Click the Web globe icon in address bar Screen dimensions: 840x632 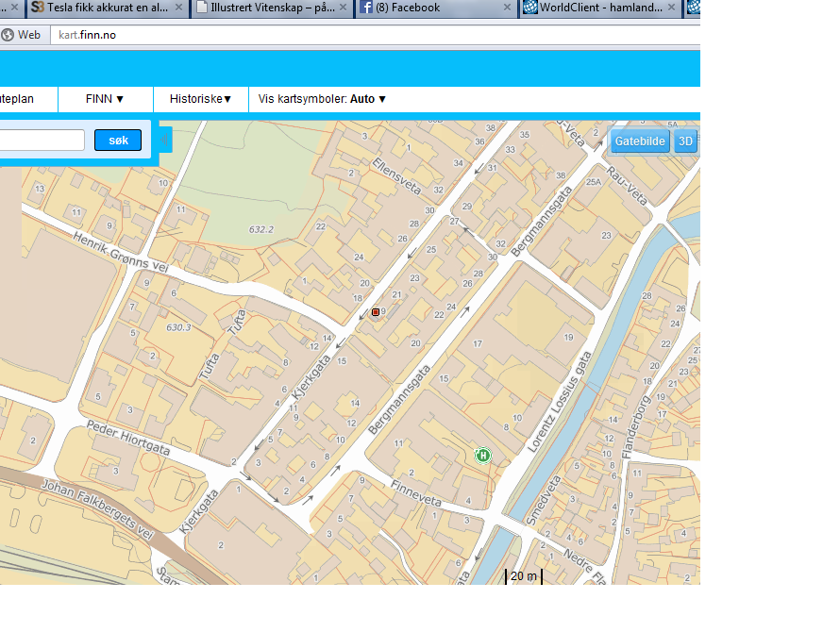pyautogui.click(x=8, y=35)
